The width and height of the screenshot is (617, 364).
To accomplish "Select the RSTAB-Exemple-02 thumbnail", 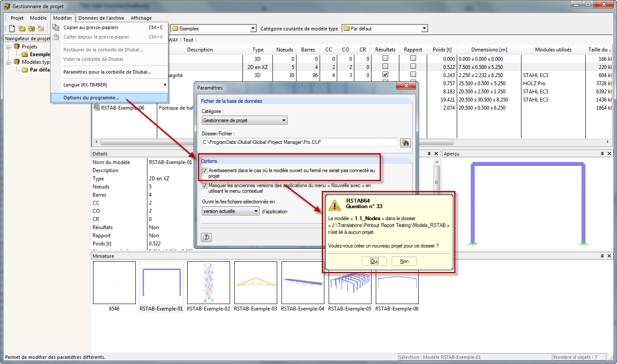I will pos(209,283).
